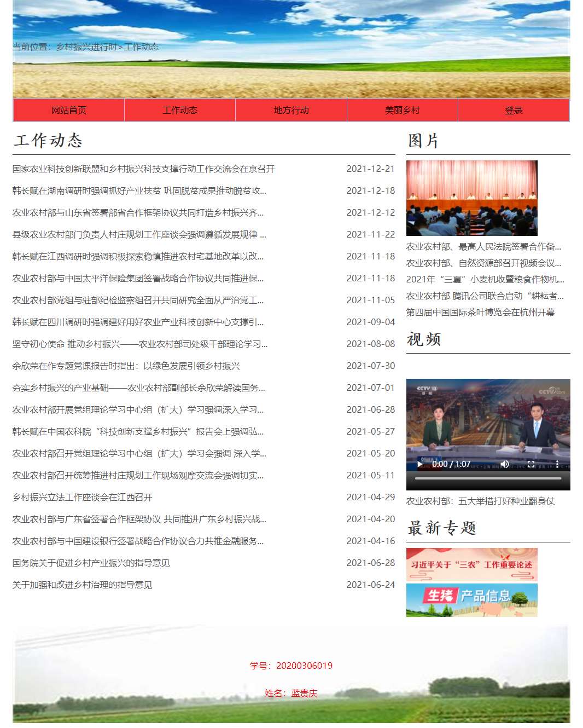Viewport: 583px width, 728px height.
Task: Click the date 2021-07-30
Action: click(371, 366)
